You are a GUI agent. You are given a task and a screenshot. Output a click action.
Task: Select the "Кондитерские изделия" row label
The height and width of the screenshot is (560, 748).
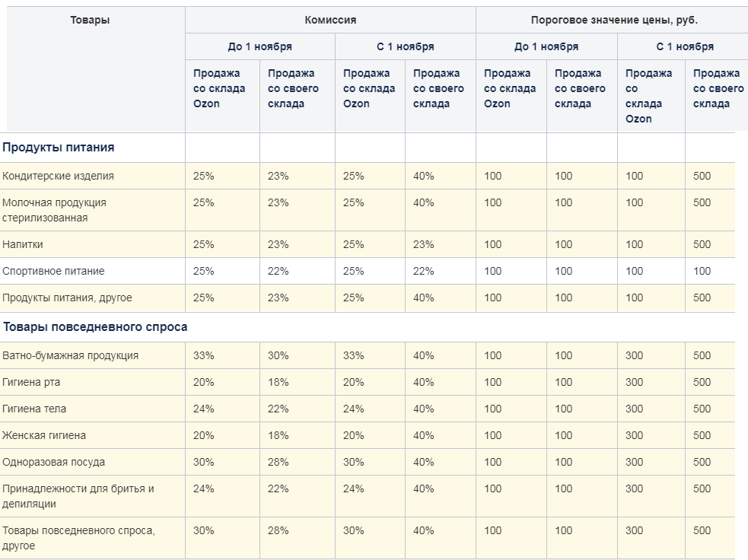tap(58, 176)
